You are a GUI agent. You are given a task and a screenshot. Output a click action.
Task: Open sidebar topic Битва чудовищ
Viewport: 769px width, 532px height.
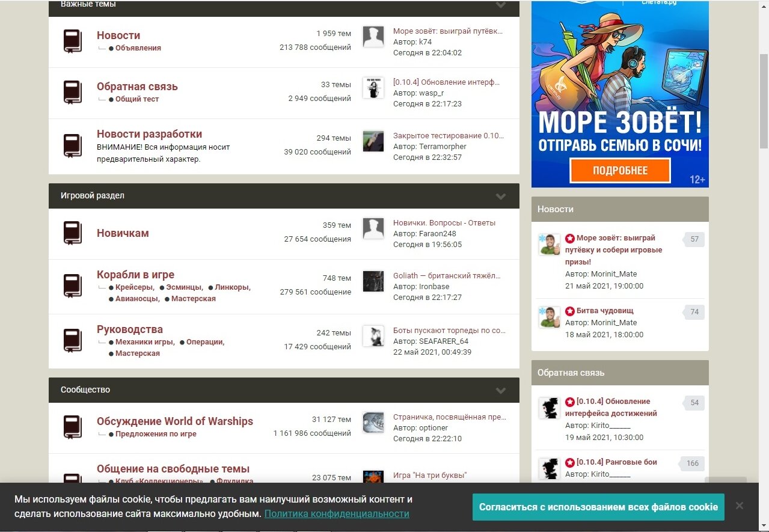605,311
